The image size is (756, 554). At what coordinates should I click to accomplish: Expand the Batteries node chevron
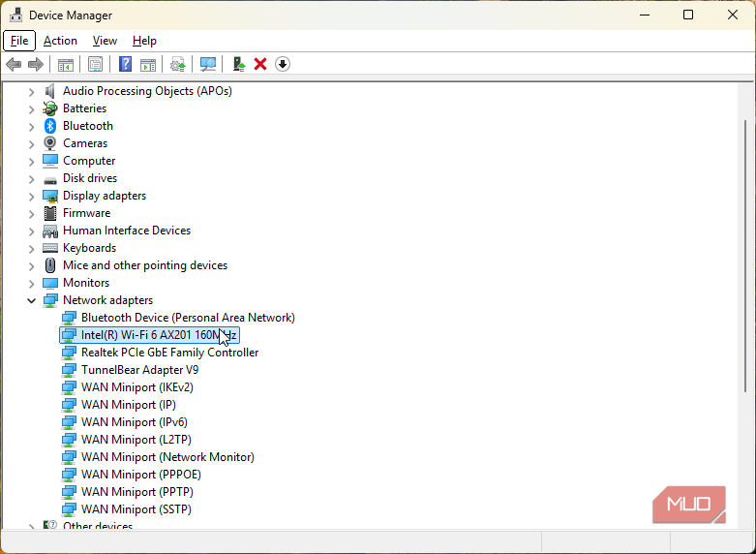pos(31,109)
